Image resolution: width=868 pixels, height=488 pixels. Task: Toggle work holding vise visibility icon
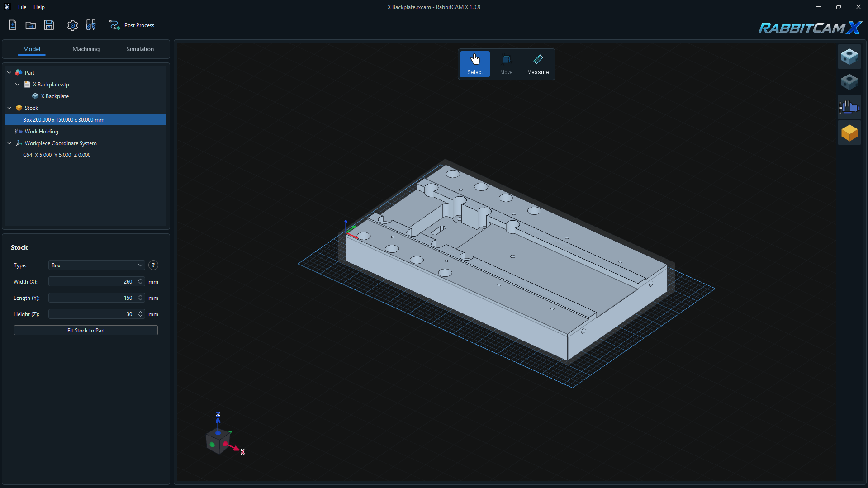tap(849, 107)
